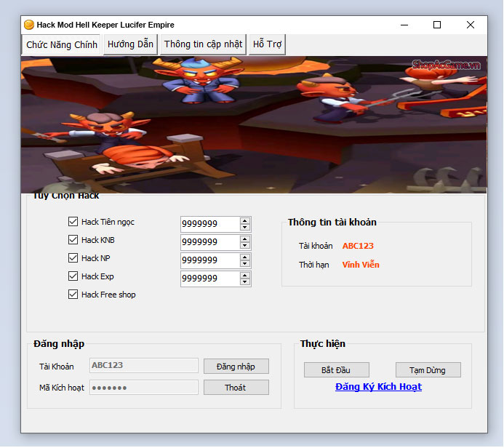Toggle the Hack NP checkbox
The width and height of the screenshot is (504, 448).
click(x=73, y=257)
